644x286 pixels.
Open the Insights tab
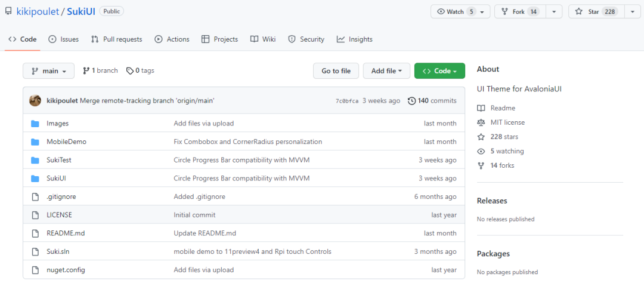tap(354, 39)
